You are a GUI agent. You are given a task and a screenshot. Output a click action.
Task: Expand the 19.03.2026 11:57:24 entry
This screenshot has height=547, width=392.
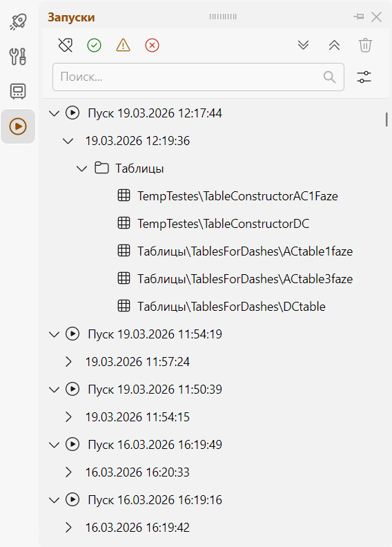point(68,362)
